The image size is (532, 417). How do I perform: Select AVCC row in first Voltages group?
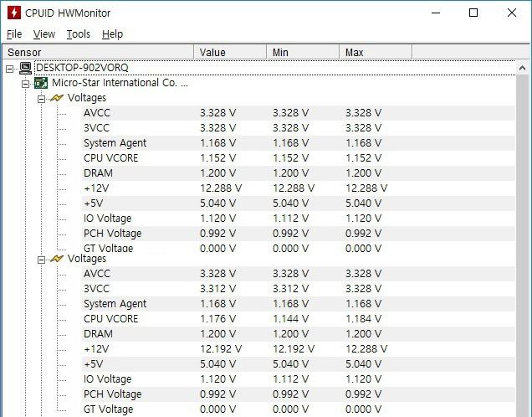[299, 113]
